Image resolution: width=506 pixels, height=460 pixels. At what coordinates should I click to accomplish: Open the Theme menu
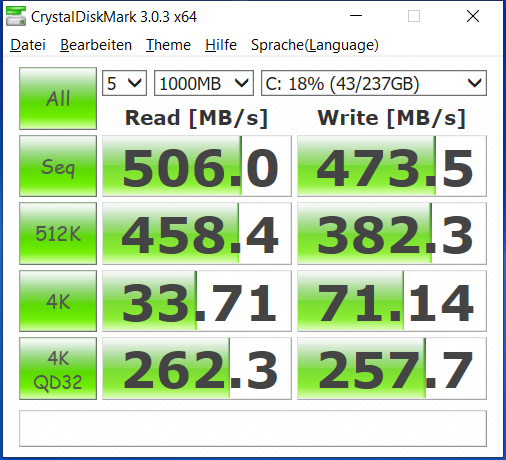pos(168,45)
